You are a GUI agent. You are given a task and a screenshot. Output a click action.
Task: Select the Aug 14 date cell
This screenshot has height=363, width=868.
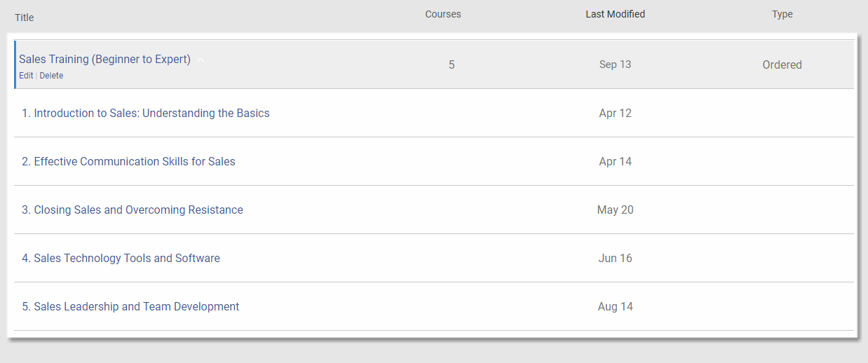tap(616, 306)
